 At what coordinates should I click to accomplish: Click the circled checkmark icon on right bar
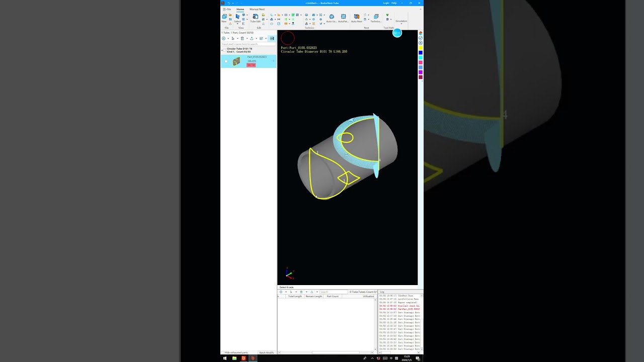click(421, 38)
